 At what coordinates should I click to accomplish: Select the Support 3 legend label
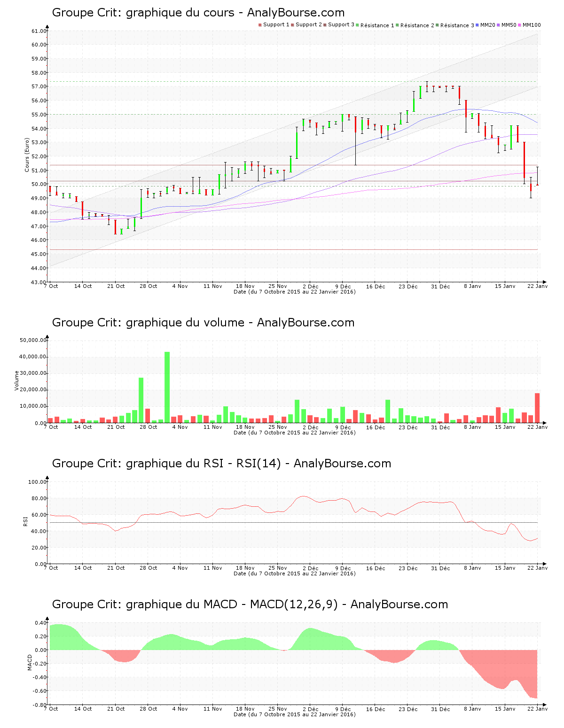pyautogui.click(x=341, y=25)
